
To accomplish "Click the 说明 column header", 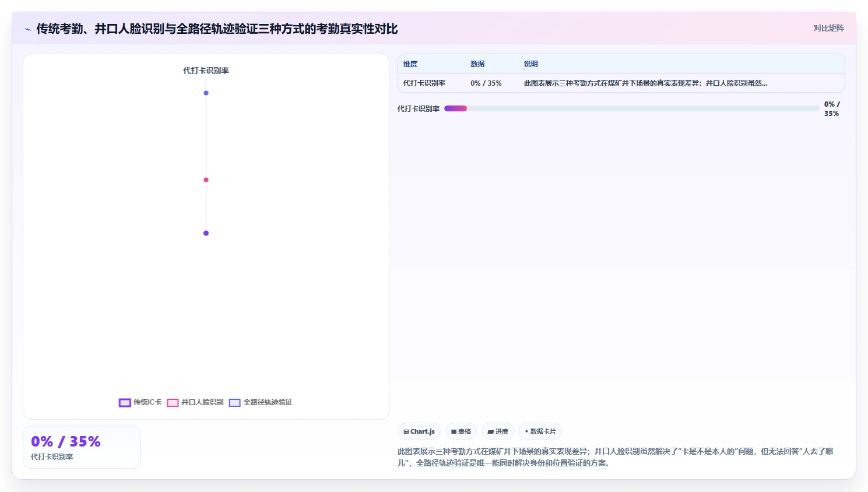I will [530, 64].
